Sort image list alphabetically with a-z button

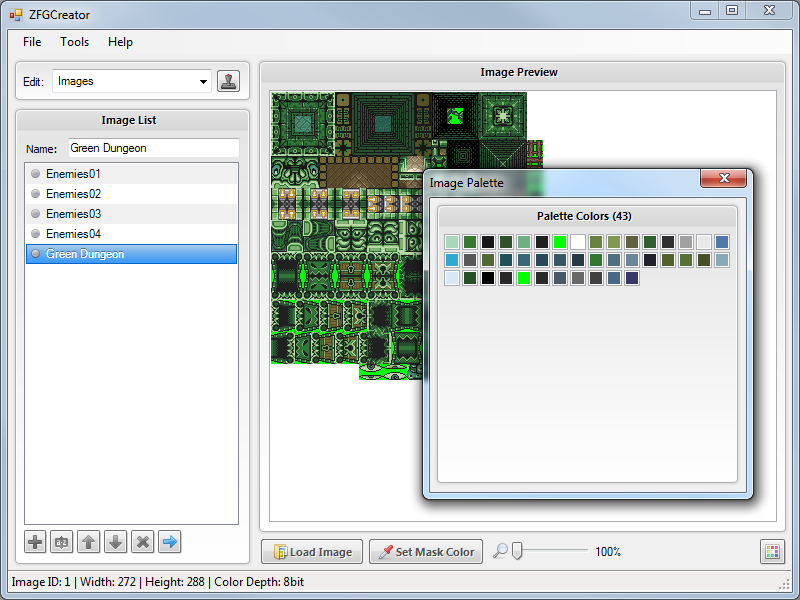62,542
